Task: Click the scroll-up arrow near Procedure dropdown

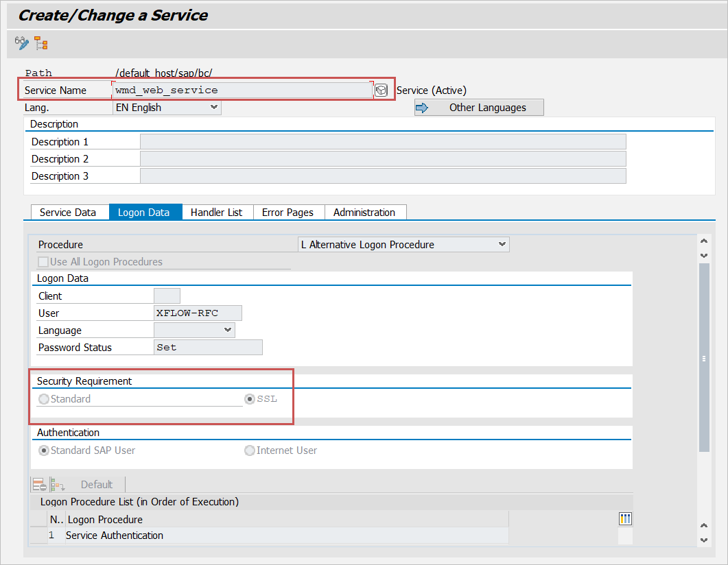Action: [x=703, y=241]
